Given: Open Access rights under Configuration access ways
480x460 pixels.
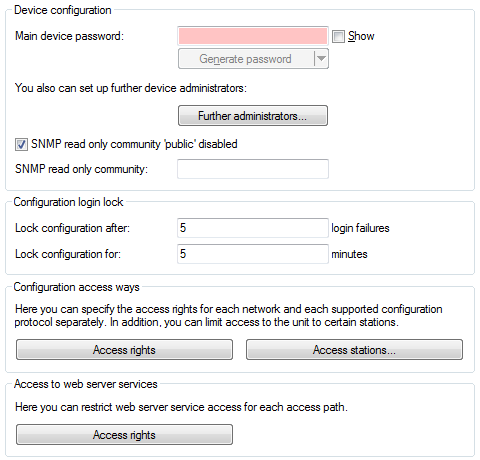Looking at the screenshot, I should (124, 350).
